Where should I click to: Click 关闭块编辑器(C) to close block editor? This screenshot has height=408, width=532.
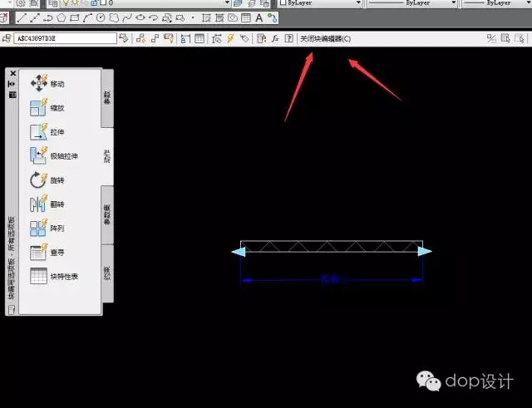pyautogui.click(x=325, y=38)
